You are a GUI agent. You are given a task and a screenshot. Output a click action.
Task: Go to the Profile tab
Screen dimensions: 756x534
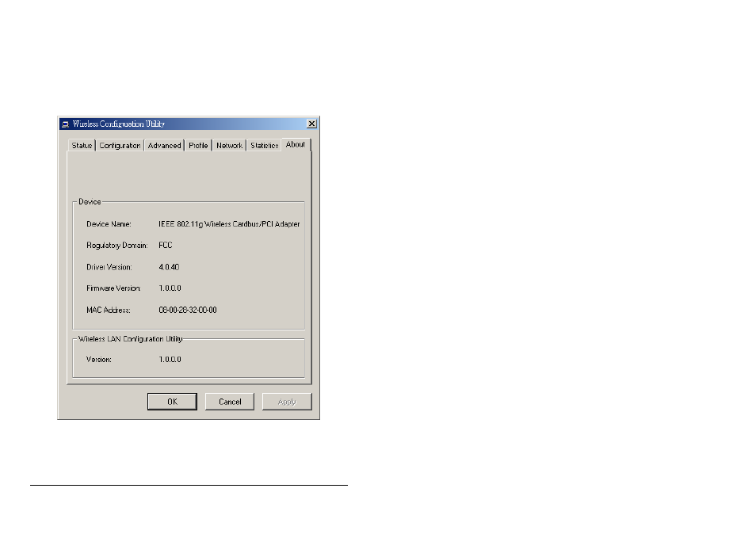coord(198,145)
